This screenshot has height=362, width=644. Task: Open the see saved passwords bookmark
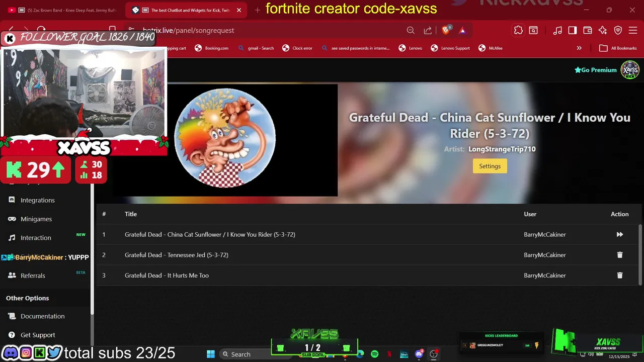click(355, 48)
